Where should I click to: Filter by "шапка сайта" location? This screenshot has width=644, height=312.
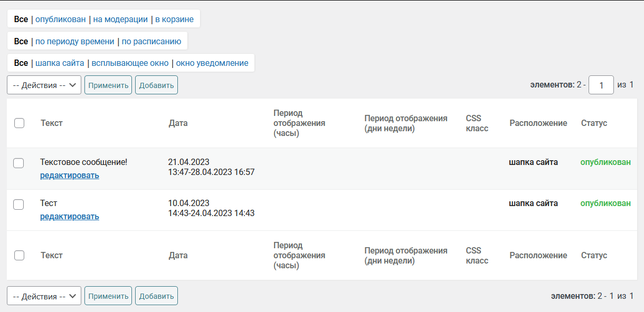60,63
